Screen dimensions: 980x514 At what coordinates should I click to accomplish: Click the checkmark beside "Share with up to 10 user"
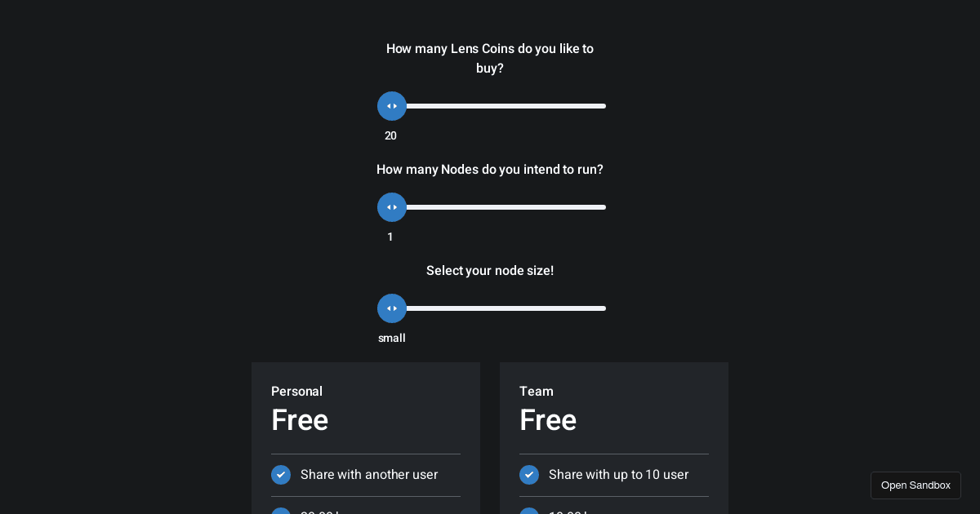[529, 475]
